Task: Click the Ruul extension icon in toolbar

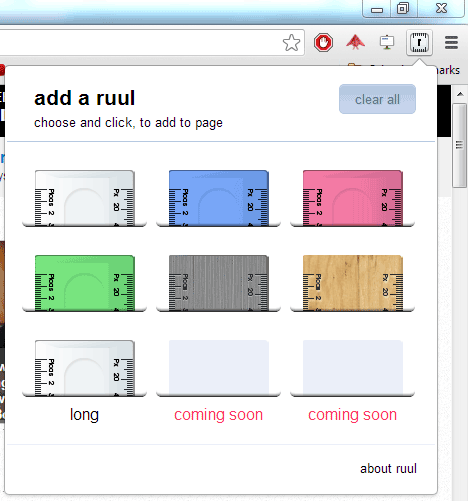Action: [419, 43]
